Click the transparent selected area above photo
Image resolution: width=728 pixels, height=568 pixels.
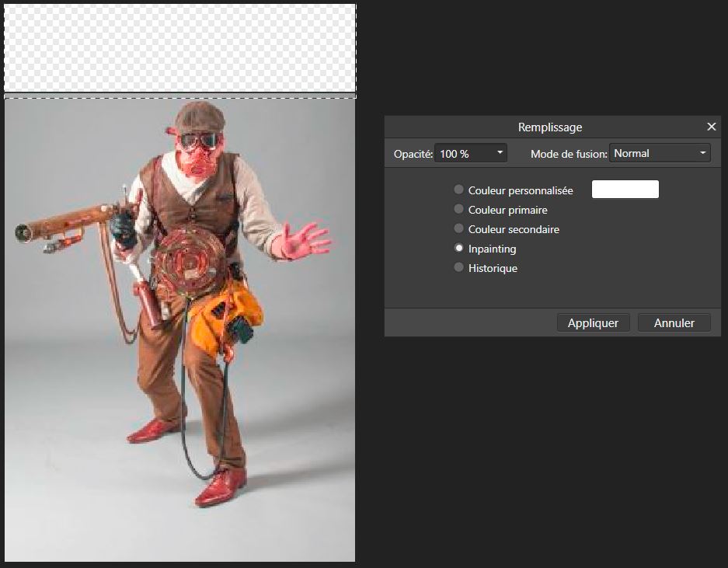(x=180, y=48)
